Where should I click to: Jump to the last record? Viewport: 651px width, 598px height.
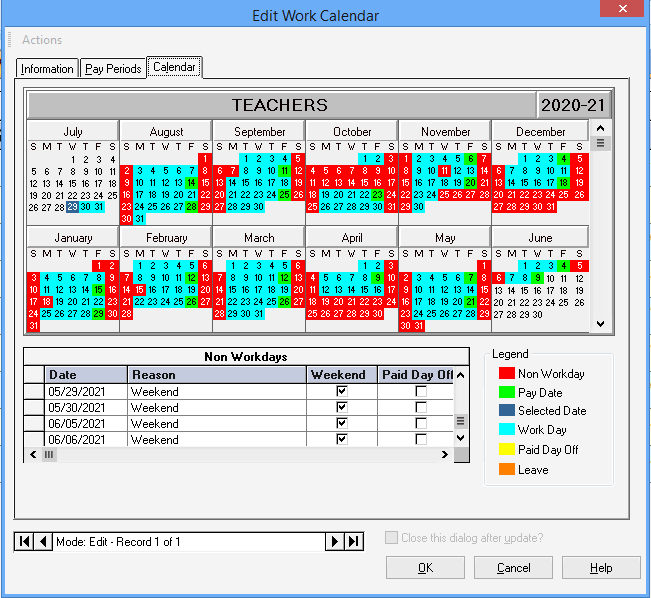tap(353, 542)
